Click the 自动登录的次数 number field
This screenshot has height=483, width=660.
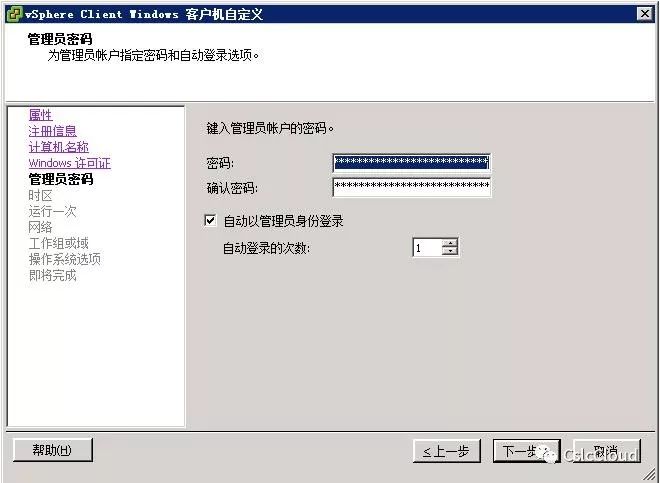(427, 248)
